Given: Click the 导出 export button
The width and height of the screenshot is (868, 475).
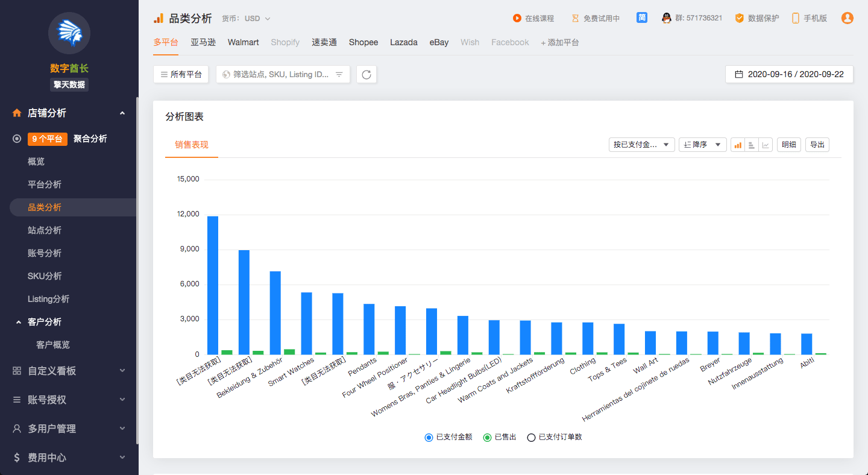Looking at the screenshot, I should (x=817, y=145).
